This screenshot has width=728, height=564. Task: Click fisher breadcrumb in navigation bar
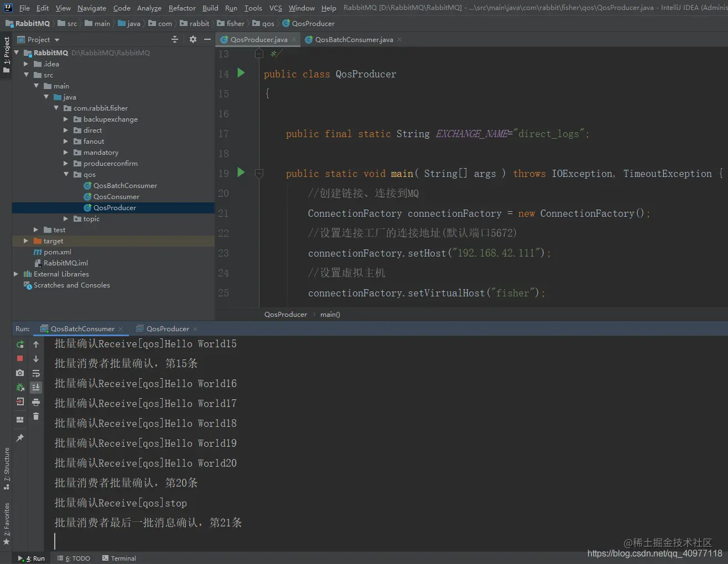[x=231, y=23]
